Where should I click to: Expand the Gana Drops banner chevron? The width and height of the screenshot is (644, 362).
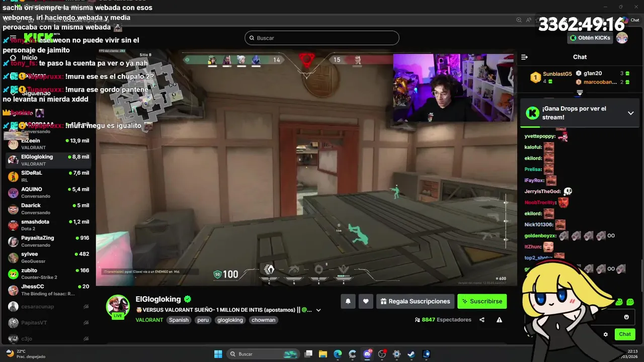(630, 113)
